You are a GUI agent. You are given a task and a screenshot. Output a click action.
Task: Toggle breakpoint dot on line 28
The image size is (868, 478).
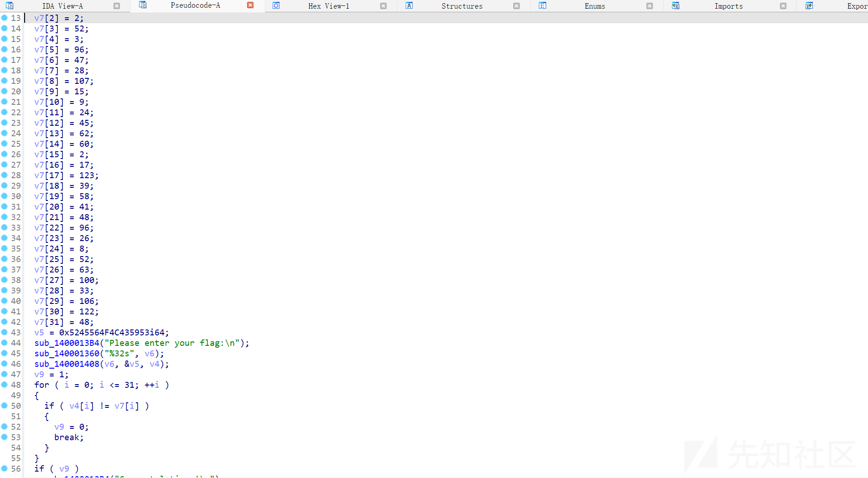point(4,175)
